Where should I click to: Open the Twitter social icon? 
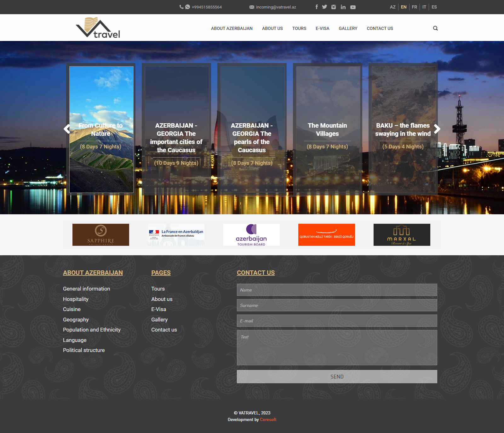coord(324,7)
